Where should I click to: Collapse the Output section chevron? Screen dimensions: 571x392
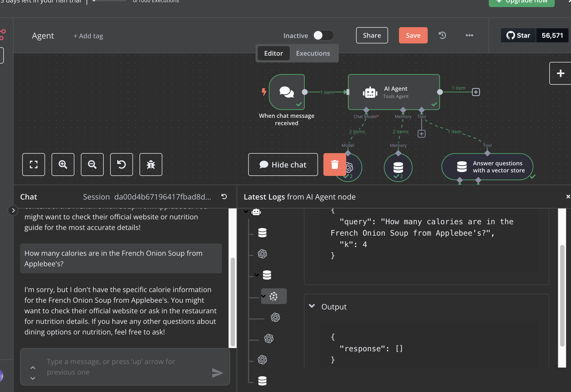click(312, 306)
